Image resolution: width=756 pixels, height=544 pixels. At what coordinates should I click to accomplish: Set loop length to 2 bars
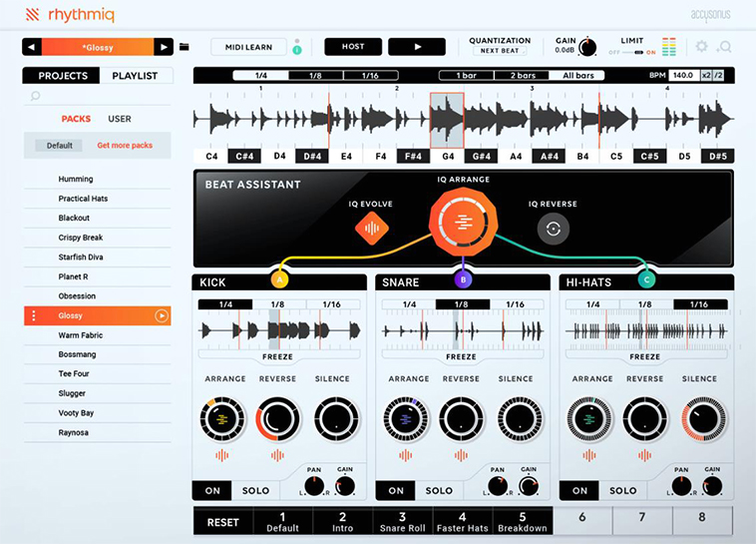pyautogui.click(x=523, y=75)
